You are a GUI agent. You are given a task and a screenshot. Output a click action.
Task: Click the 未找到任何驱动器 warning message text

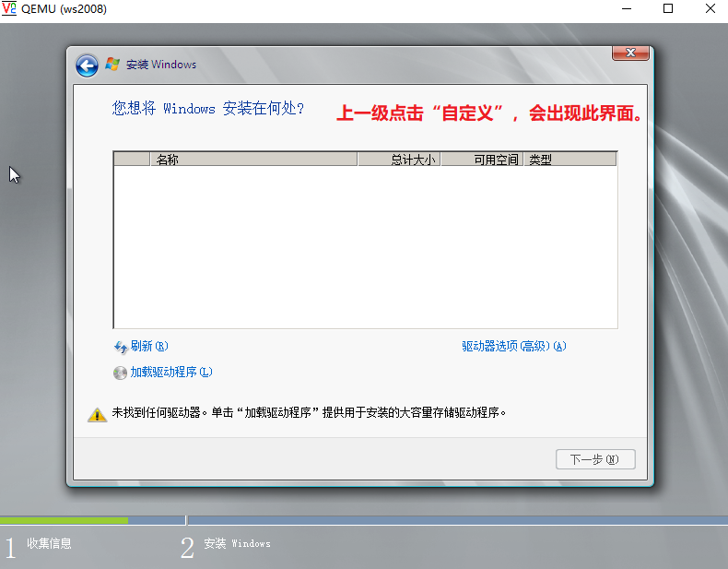coord(309,412)
